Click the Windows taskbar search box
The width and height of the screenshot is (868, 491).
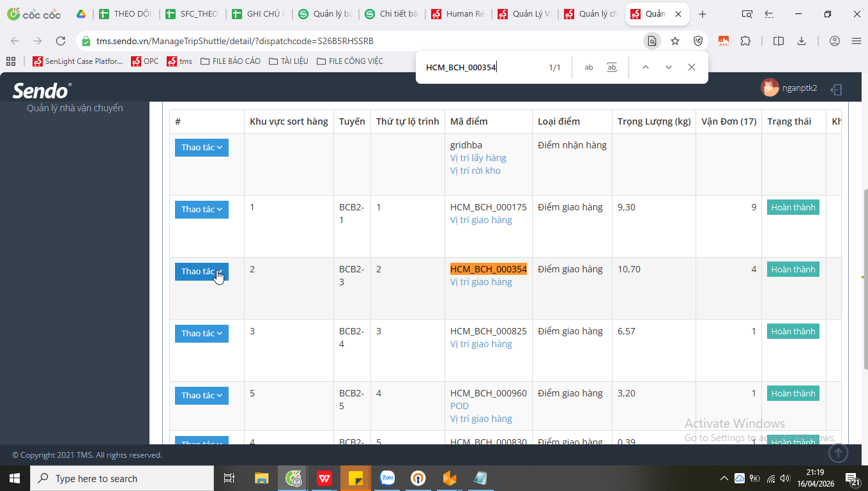[122, 478]
